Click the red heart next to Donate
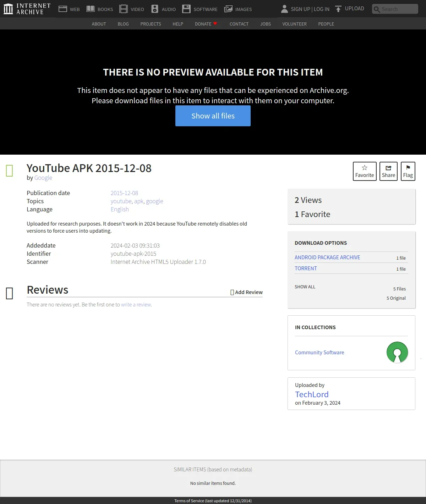Image resolution: width=426 pixels, height=504 pixels. point(215,23)
